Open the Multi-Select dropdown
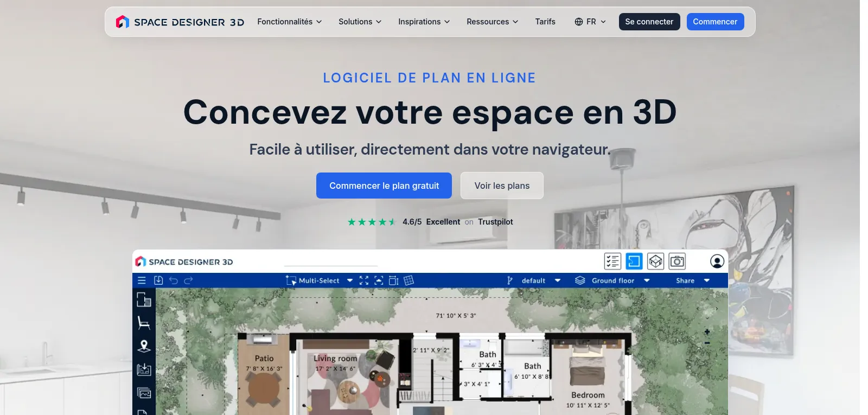Screen dimensions: 868x415 point(320,280)
